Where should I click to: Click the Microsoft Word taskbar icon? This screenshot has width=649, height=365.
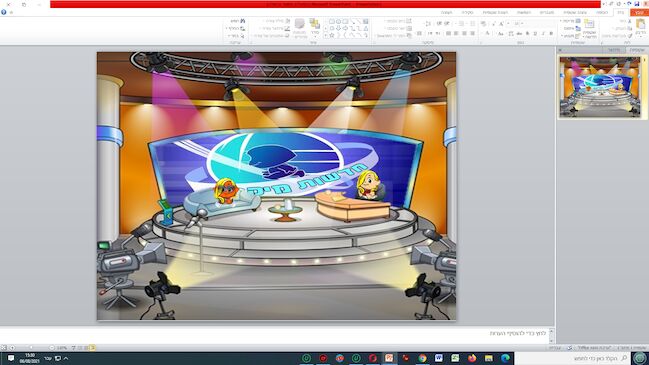click(x=439, y=358)
